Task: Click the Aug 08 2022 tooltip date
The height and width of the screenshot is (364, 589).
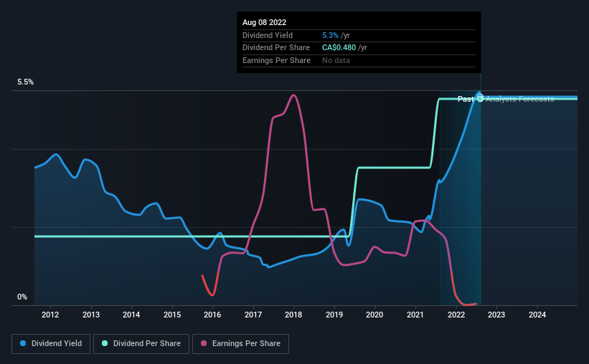Action: (x=265, y=22)
